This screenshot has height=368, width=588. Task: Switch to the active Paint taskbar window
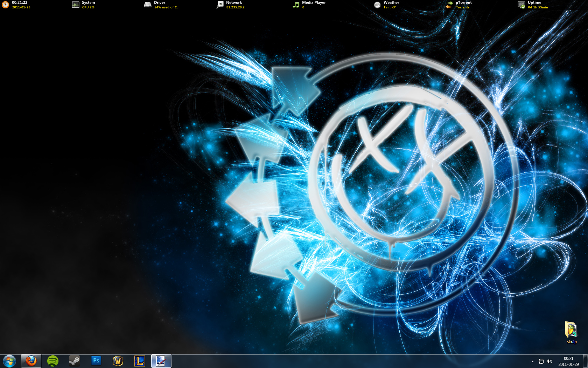(161, 361)
